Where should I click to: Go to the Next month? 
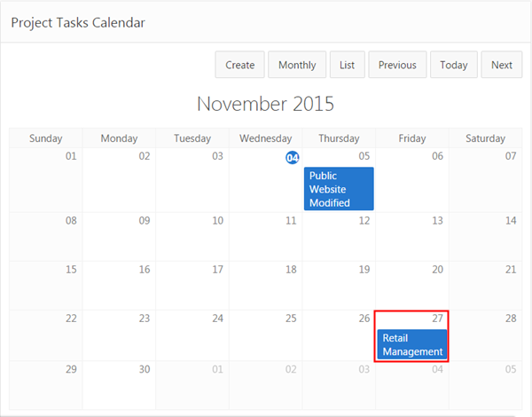pos(501,65)
